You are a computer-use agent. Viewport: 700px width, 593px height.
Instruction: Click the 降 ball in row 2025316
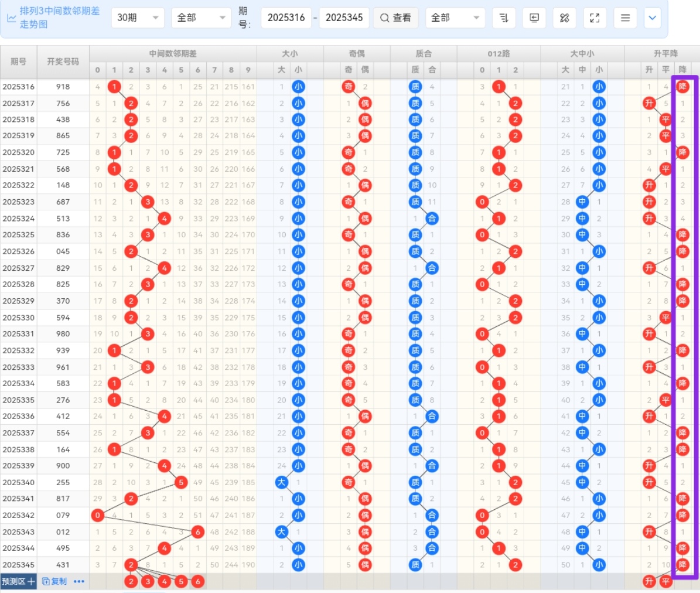click(682, 87)
